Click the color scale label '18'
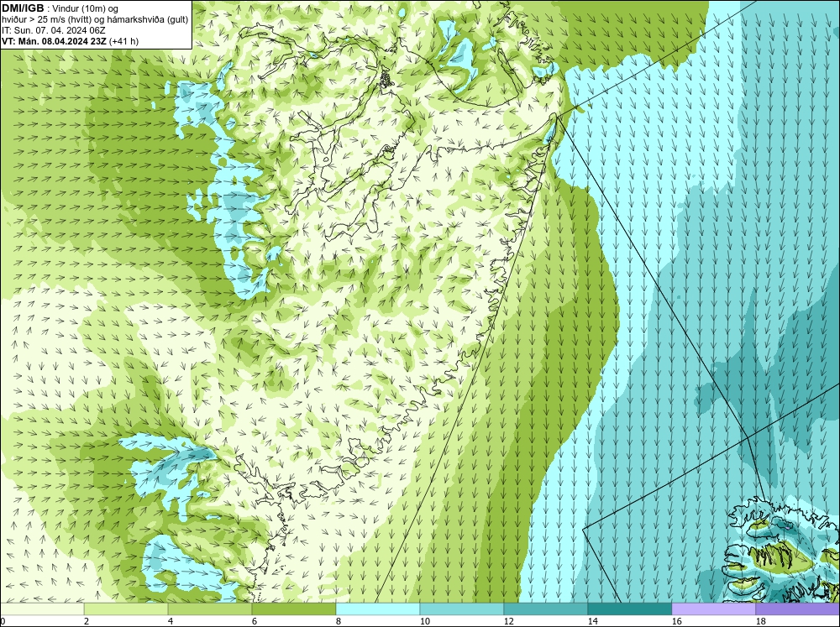The image size is (840, 627). pos(760,621)
